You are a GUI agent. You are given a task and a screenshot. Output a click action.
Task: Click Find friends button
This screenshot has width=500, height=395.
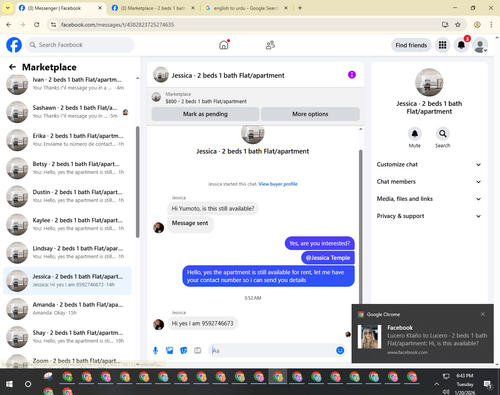coord(411,45)
